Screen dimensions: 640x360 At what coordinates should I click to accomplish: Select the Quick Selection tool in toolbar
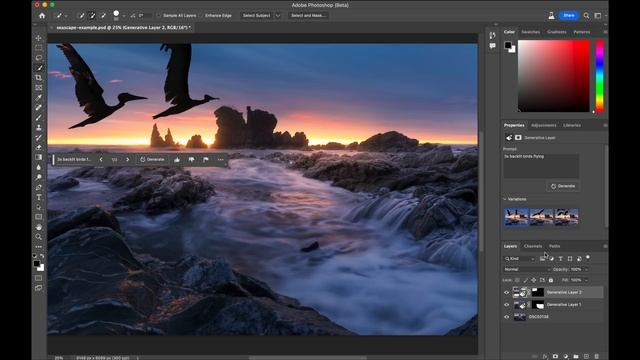[39, 68]
